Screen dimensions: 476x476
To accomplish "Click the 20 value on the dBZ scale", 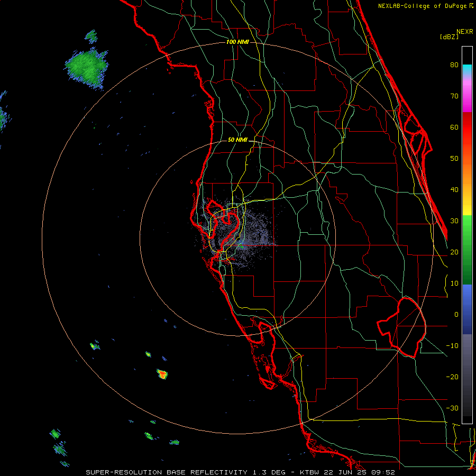I will tap(454, 252).
